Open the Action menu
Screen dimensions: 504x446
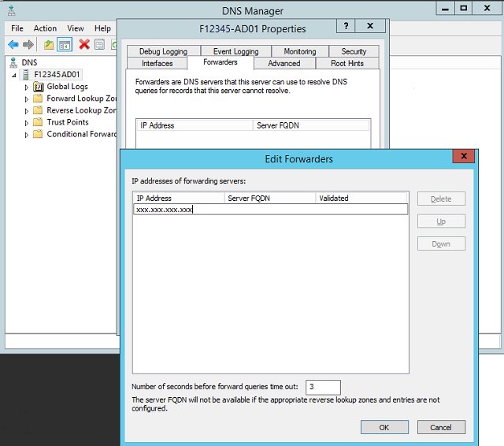[x=45, y=28]
